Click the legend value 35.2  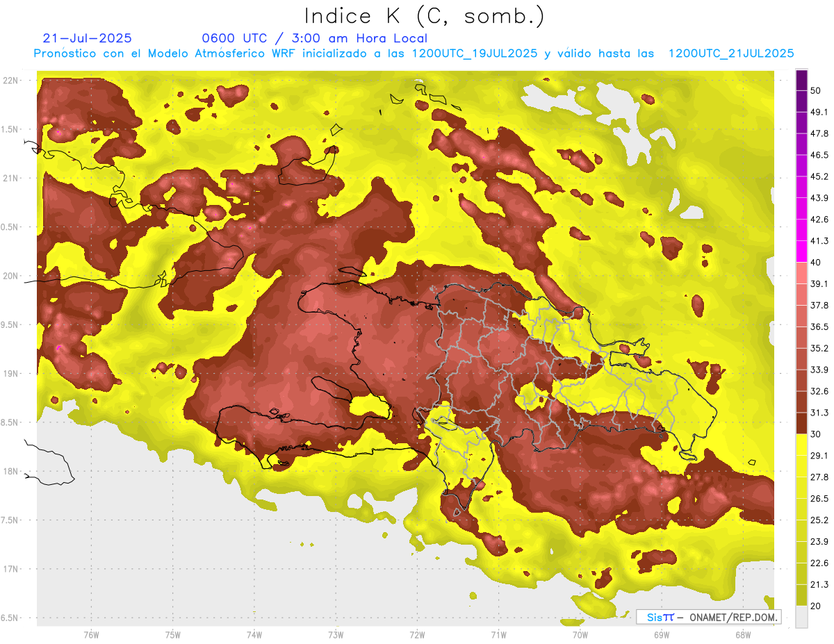pos(820,349)
